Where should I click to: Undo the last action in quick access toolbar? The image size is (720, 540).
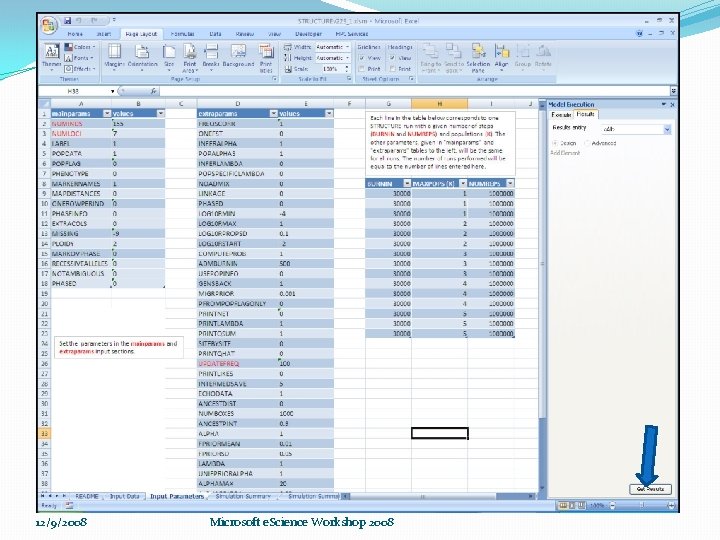(79, 21)
